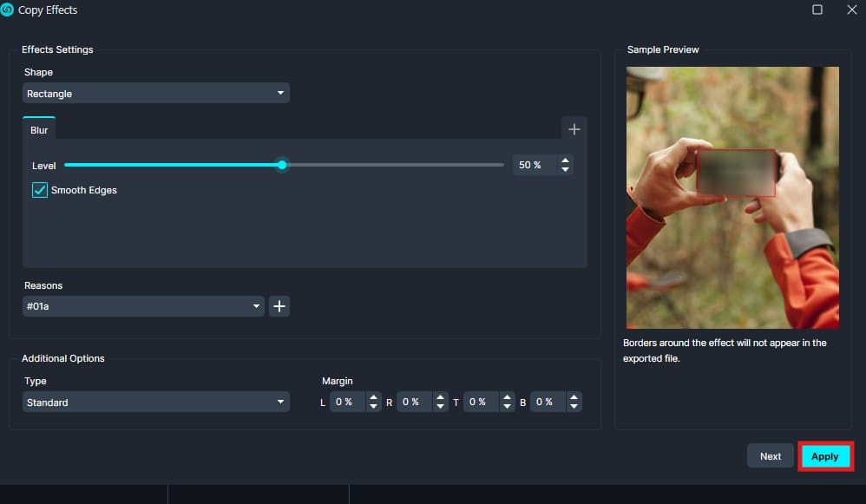Click the Sample Preview thumbnail image

click(x=732, y=197)
